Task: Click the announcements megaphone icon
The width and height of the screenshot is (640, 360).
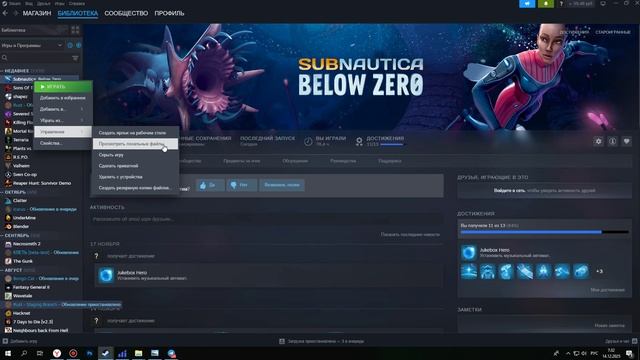Action: (527, 4)
